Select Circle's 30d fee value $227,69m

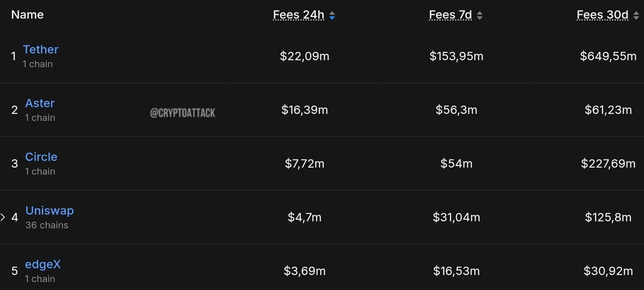[x=608, y=164]
